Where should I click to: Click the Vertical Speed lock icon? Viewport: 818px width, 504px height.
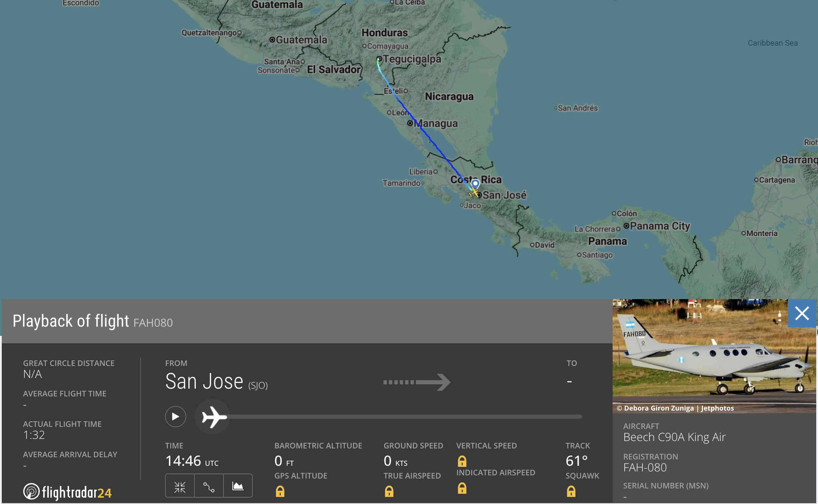(462, 461)
